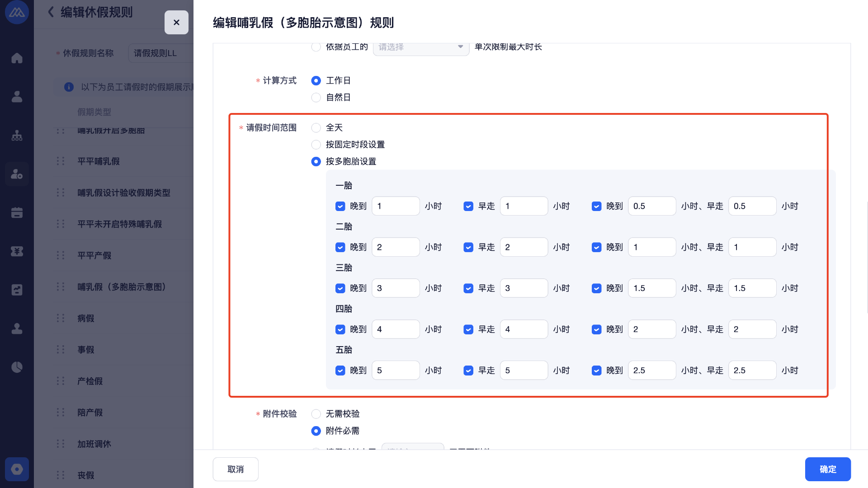Open the settings hexagon icon at sidebar bottom
The width and height of the screenshot is (868, 488).
[x=17, y=469]
